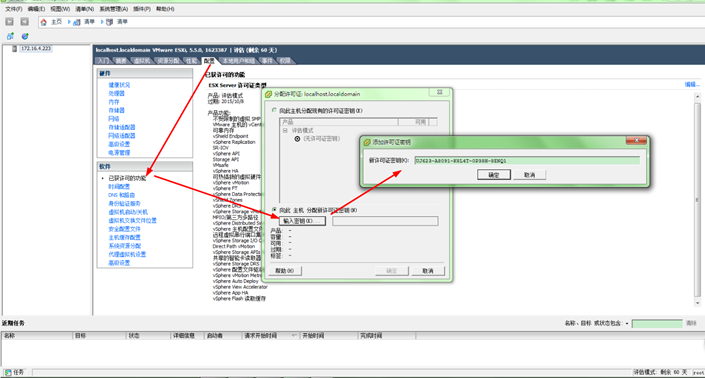The height and width of the screenshot is (378, 705).
Task: Open the DNS 和路由 software link
Action: pyautogui.click(x=121, y=195)
